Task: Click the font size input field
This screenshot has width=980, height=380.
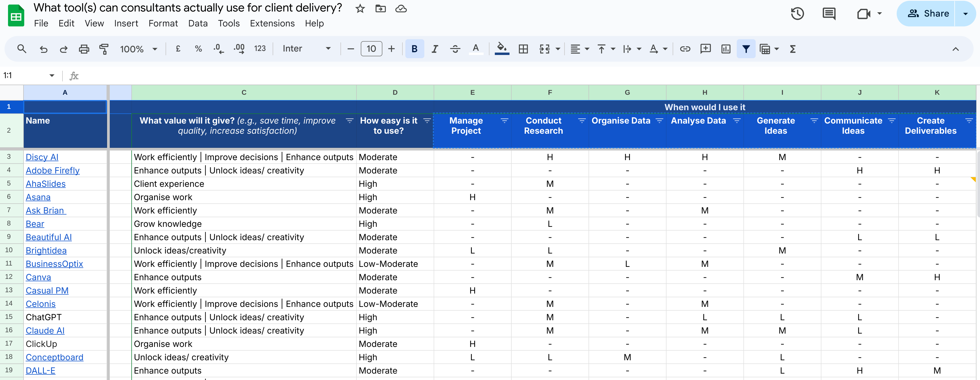Action: 371,49
